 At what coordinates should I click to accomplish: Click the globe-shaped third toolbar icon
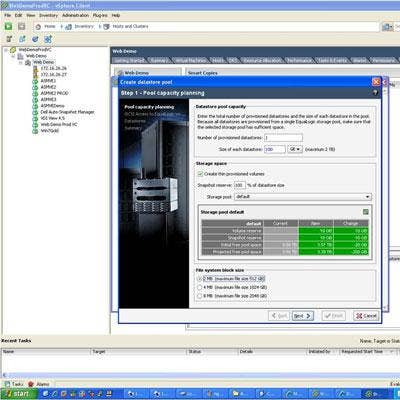[35, 39]
